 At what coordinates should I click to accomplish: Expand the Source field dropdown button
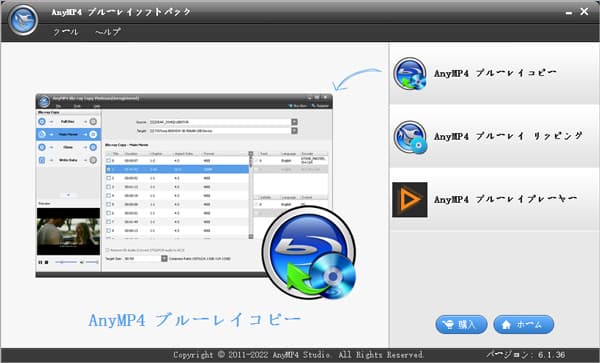tap(294, 122)
